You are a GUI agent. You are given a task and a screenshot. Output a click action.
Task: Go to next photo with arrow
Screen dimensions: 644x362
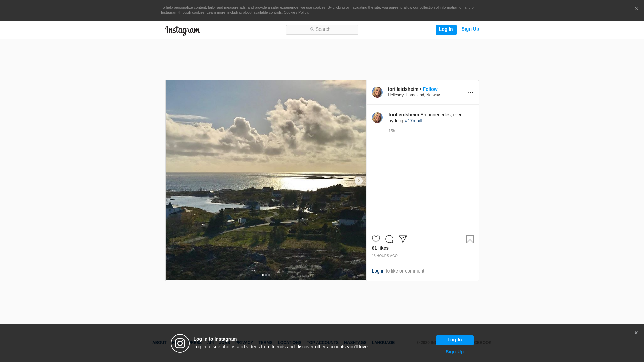coord(358,181)
